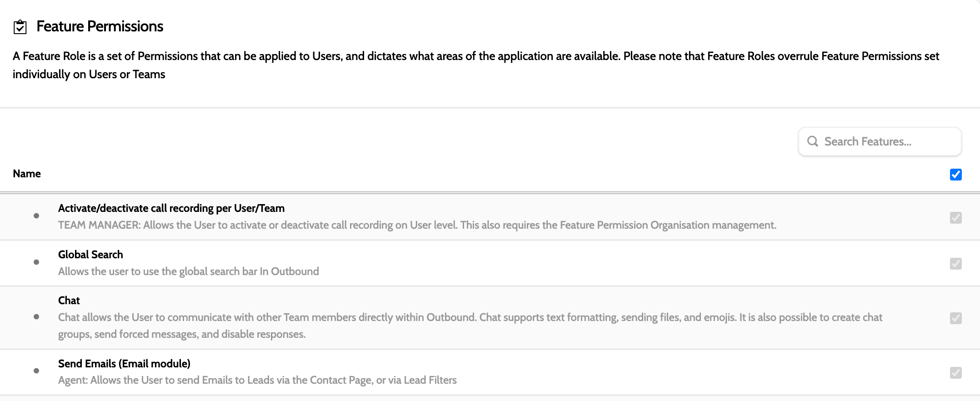Toggle the Send Emails permission checkbox
Image resolution: width=980 pixels, height=401 pixels.
(955, 373)
